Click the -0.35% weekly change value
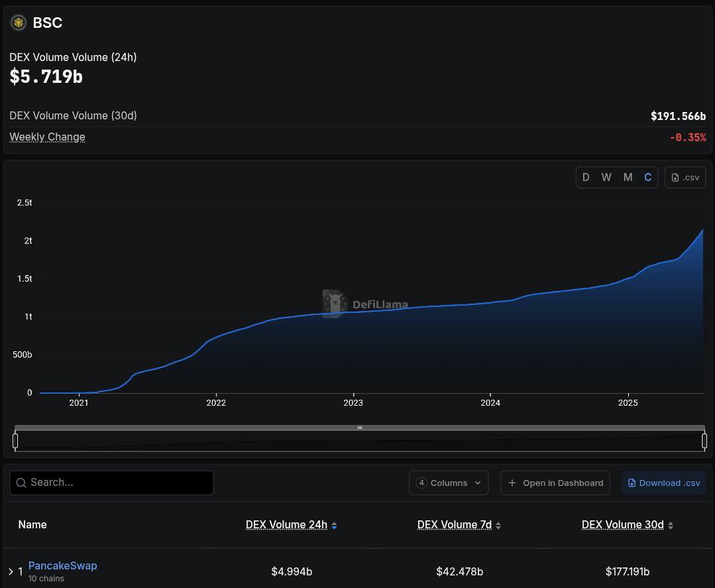Image resolution: width=715 pixels, height=588 pixels. [x=688, y=137]
